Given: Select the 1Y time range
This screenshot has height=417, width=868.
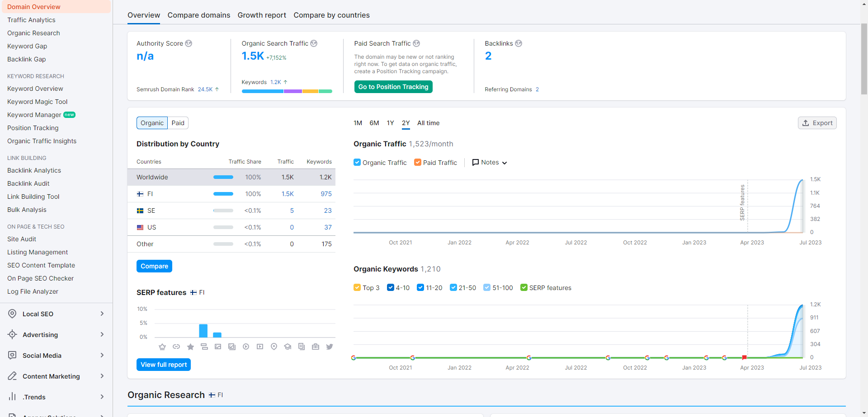Looking at the screenshot, I should pos(390,123).
